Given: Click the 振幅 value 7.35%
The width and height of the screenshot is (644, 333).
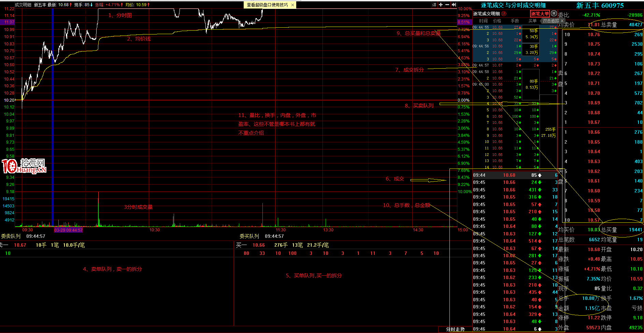Looking at the screenshot, I should 593,279.
